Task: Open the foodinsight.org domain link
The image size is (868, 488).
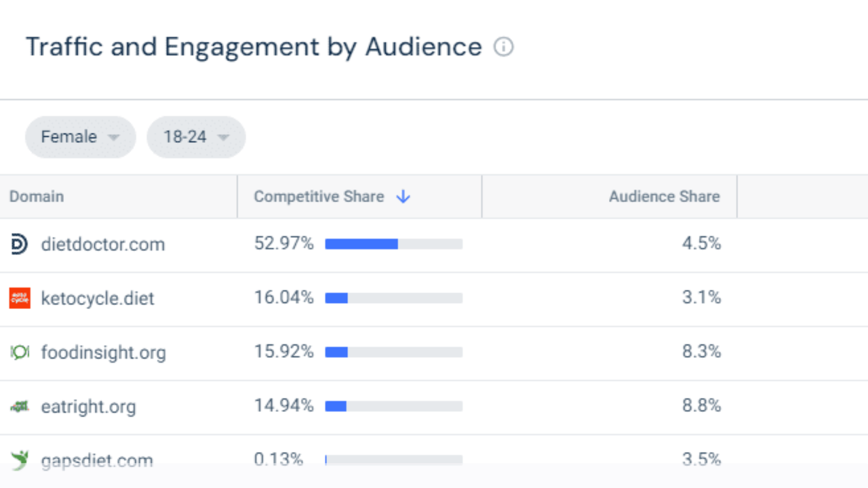Action: [x=103, y=352]
